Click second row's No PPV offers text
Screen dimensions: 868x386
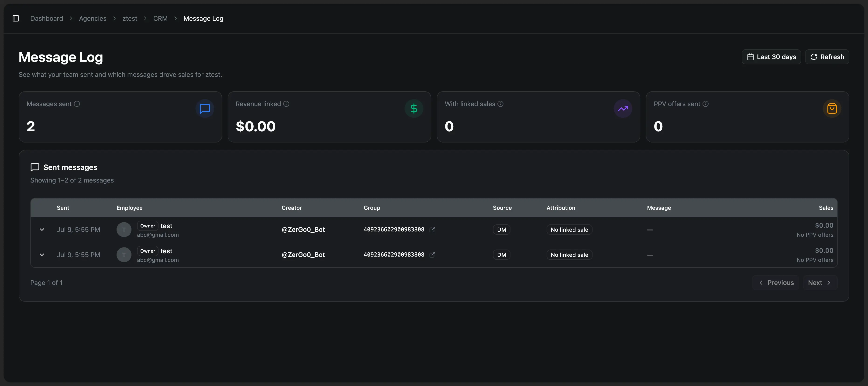click(x=815, y=260)
